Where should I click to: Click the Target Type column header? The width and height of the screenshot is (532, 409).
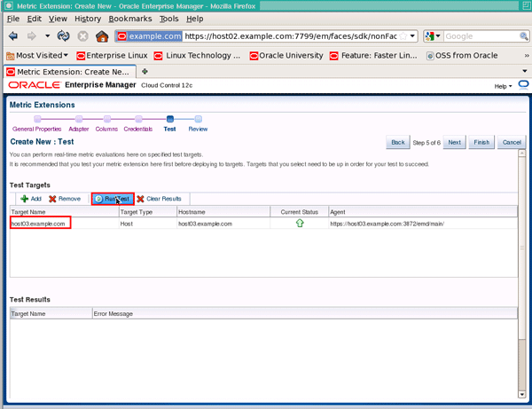(148, 212)
